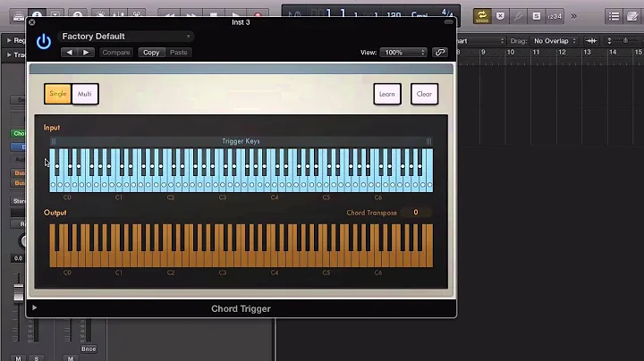Click the green Chord Trigger MIDI FX slot
This screenshot has height=361, width=644.
(x=19, y=133)
